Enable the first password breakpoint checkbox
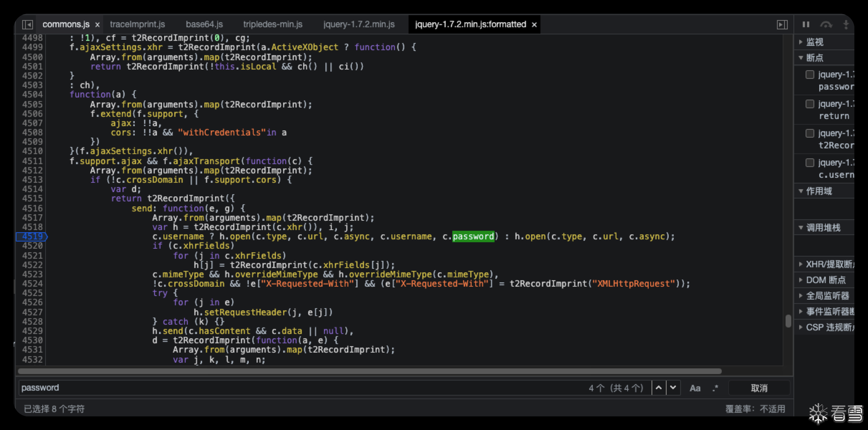The height and width of the screenshot is (430, 868). (x=810, y=75)
